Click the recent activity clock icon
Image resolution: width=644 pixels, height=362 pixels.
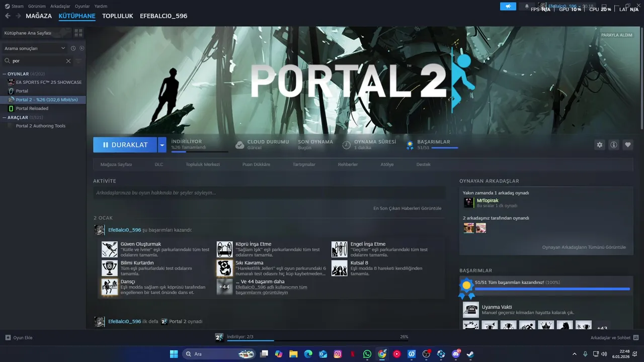[73, 48]
